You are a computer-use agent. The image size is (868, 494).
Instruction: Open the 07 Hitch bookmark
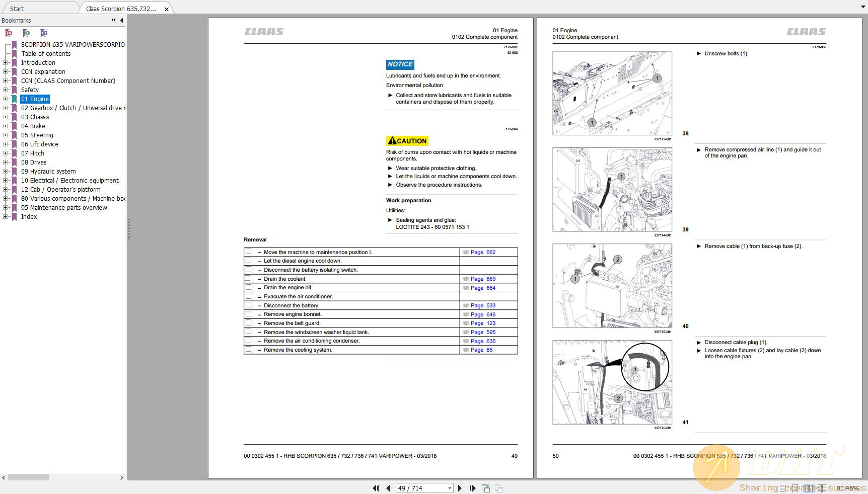pos(33,153)
